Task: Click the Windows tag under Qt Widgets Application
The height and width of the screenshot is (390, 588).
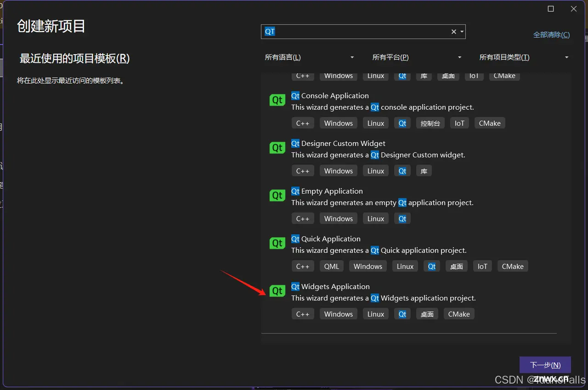Action: point(339,314)
